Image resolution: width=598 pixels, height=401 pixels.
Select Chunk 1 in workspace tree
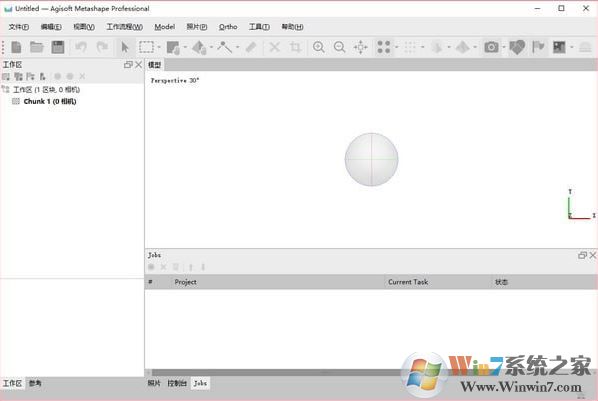tap(50, 101)
